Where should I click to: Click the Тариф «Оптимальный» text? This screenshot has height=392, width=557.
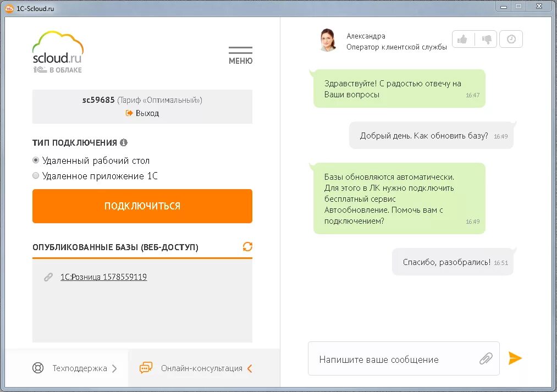pos(159,101)
